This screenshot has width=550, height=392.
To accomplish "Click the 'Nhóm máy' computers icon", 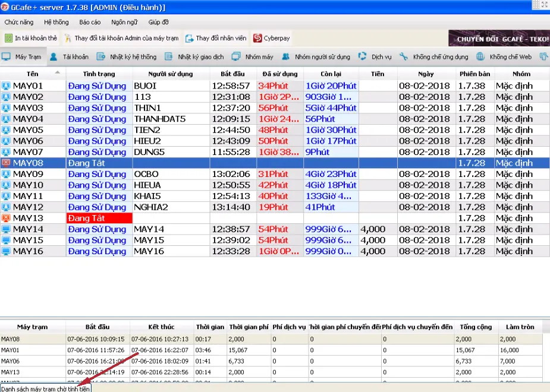I will 236,57.
